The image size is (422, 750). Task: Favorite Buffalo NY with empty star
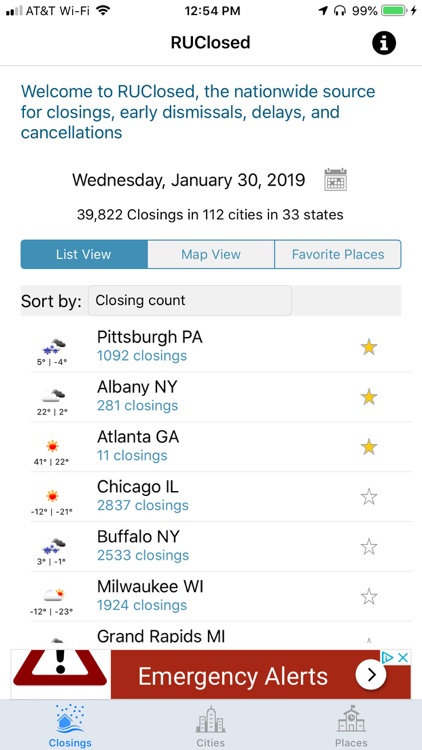pos(369,546)
